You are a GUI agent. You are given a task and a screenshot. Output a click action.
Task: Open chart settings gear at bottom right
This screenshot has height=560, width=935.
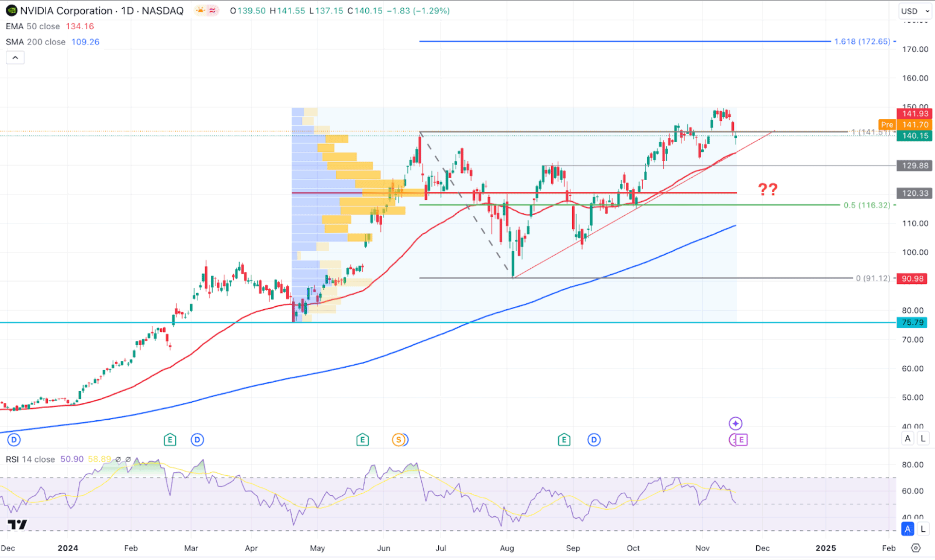click(x=916, y=548)
